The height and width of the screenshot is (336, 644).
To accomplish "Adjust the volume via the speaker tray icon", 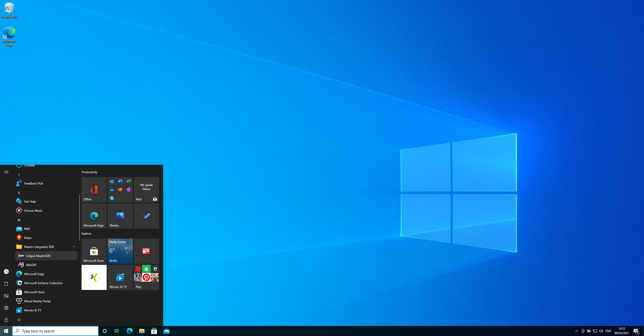I will tap(601, 331).
